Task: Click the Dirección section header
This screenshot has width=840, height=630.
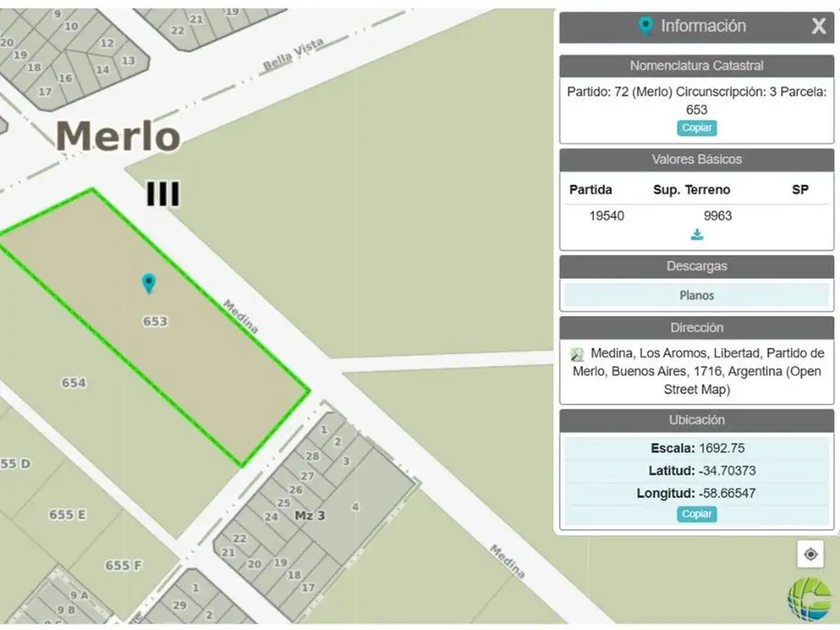Action: pos(696,327)
